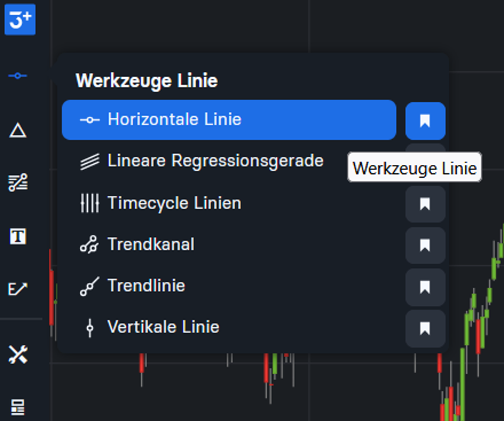
Task: Open the line tools sidebar icon
Action: point(18,76)
